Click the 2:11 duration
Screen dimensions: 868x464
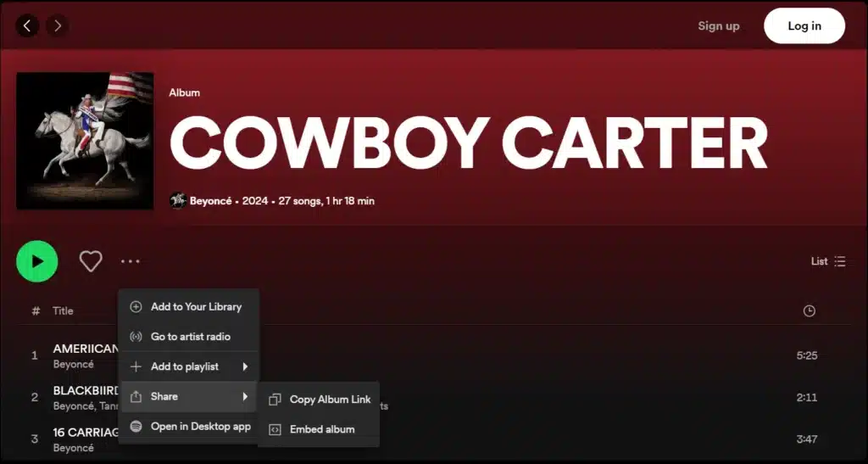tap(807, 398)
